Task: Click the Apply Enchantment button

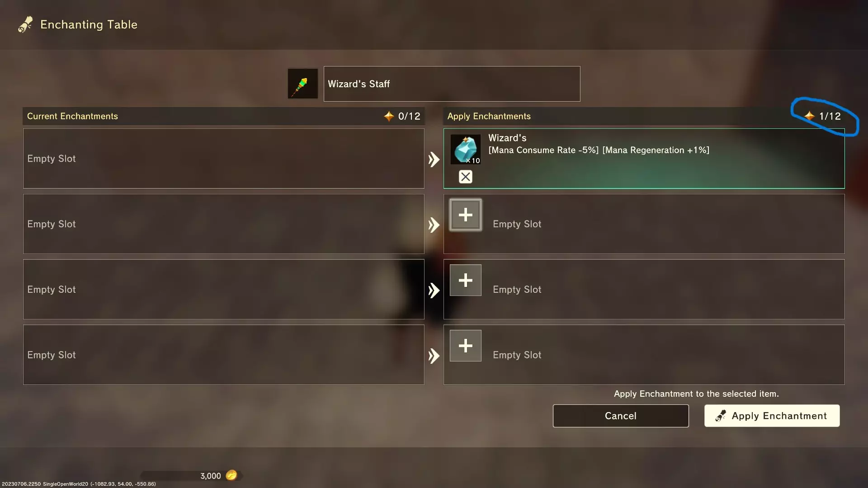Action: click(x=772, y=416)
